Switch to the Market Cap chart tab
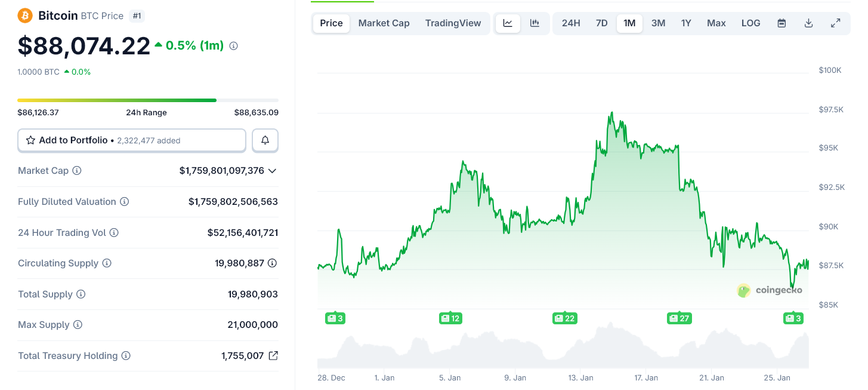Viewport: 868px width, 390px height. (384, 23)
